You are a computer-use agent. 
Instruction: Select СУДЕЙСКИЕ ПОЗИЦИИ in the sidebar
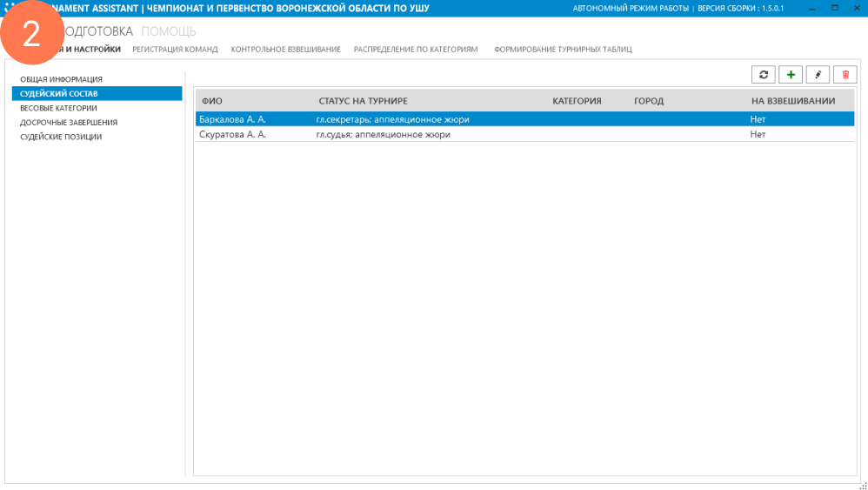point(61,137)
